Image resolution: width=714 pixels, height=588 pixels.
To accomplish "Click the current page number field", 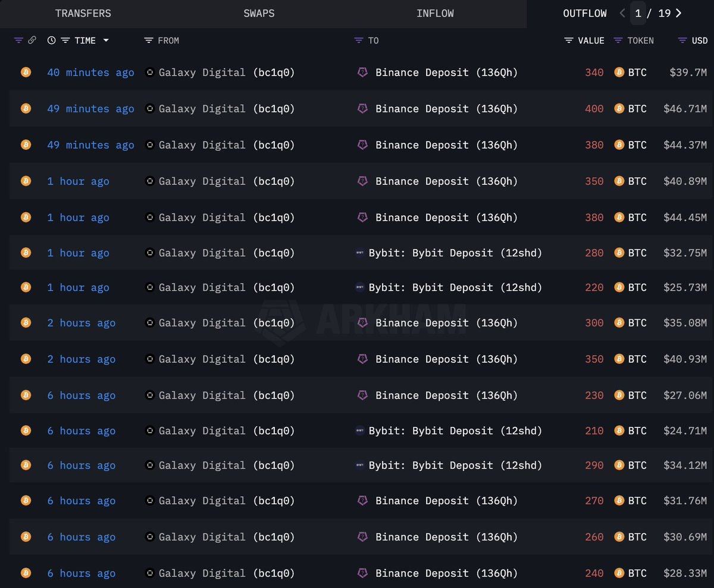I will [638, 13].
